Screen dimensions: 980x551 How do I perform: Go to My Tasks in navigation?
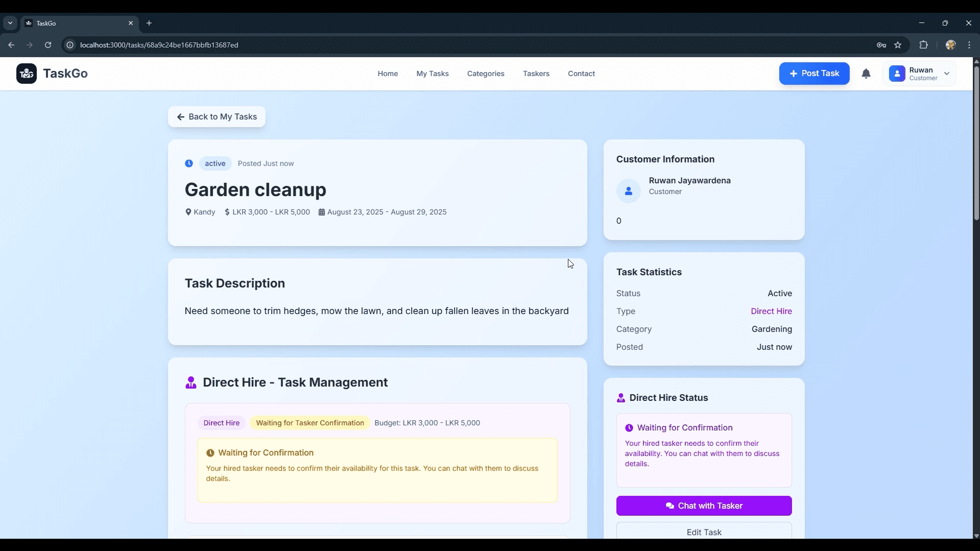tap(432, 74)
